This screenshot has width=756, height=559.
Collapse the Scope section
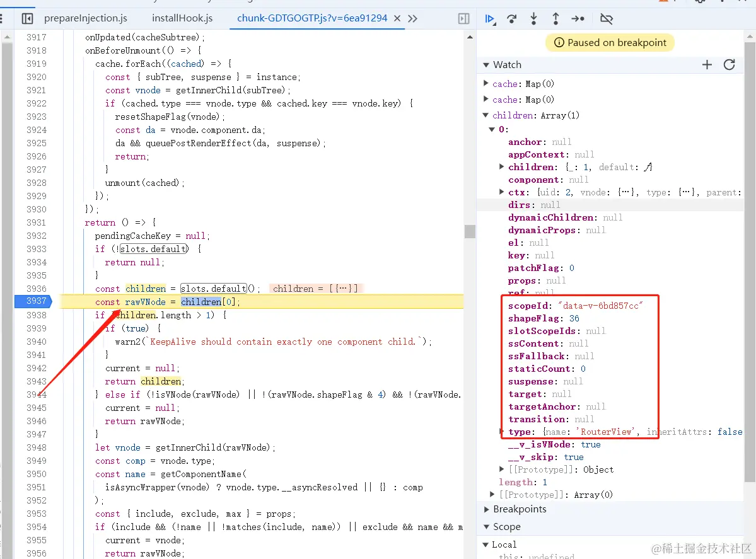[x=486, y=527]
